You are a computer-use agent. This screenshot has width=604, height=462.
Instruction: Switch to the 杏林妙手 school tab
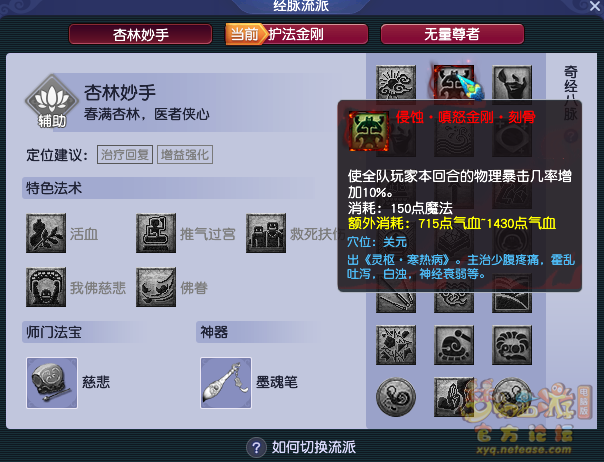coord(141,34)
